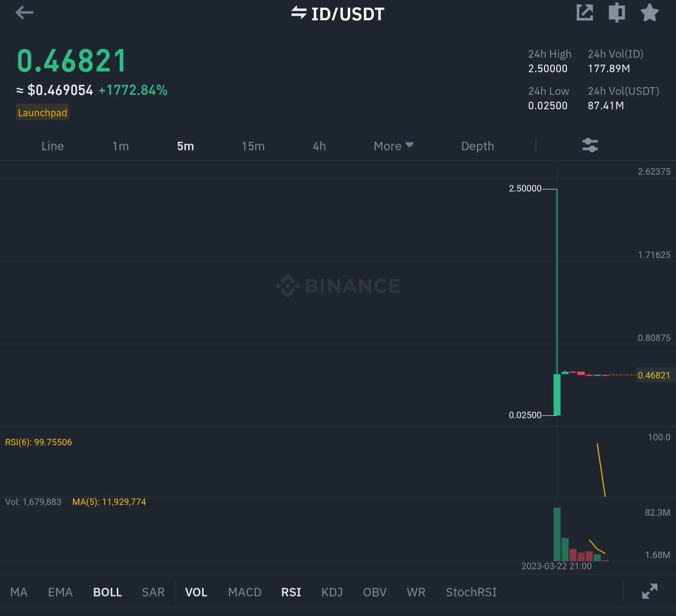Viewport: 676px width, 616px height.
Task: Tap the 2023-03-22 21:00 time label
Action: 556,566
